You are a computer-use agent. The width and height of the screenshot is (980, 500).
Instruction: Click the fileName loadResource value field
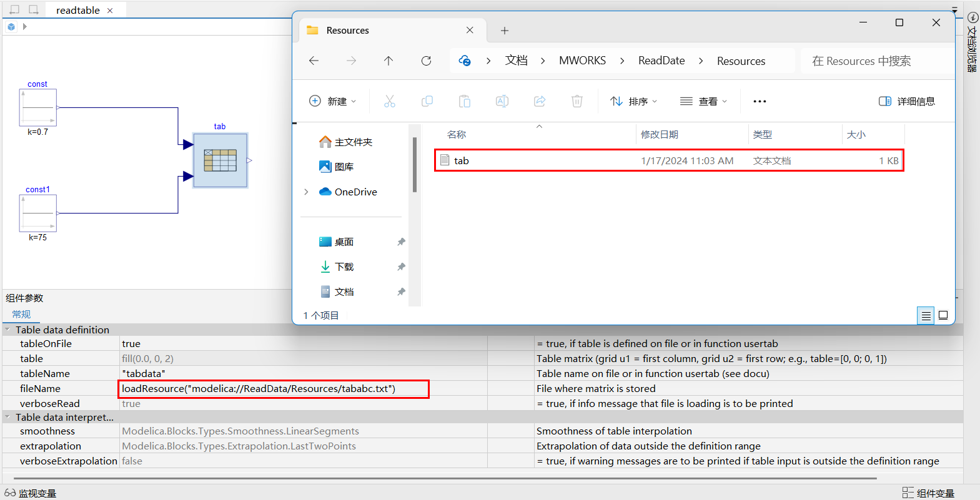tap(274, 389)
